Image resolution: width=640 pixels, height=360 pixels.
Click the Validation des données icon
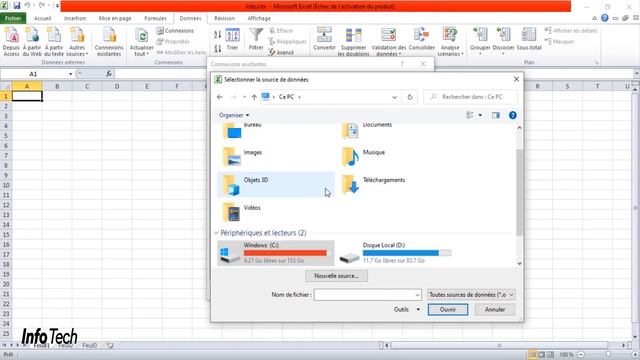point(389,41)
